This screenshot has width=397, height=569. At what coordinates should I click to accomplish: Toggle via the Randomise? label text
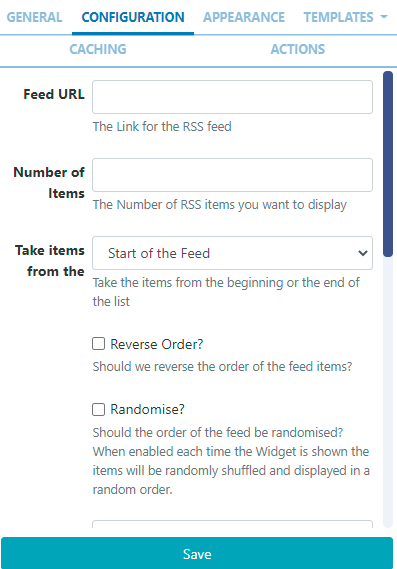tap(147, 409)
